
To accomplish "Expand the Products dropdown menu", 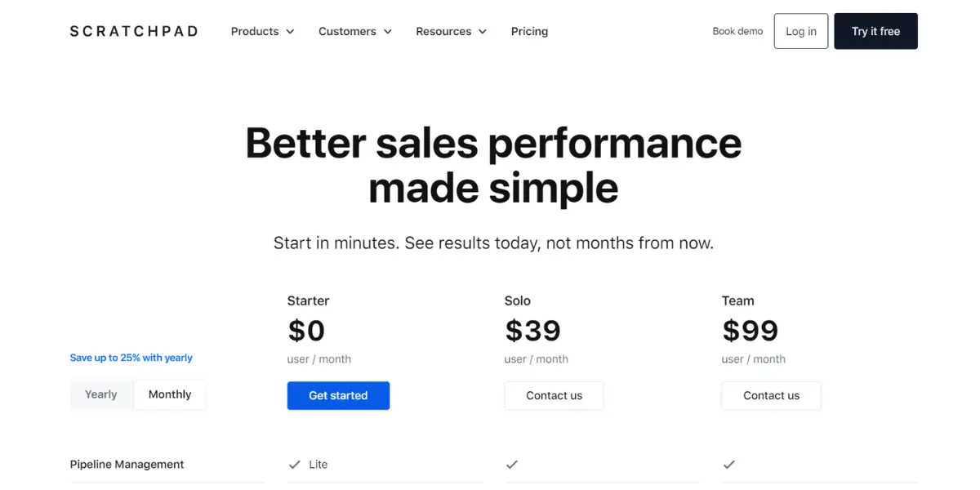I will tap(262, 31).
